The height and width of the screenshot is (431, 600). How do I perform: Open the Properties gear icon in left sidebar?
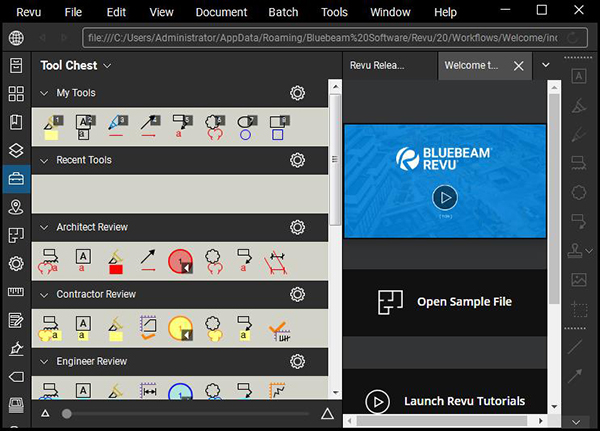click(x=16, y=263)
